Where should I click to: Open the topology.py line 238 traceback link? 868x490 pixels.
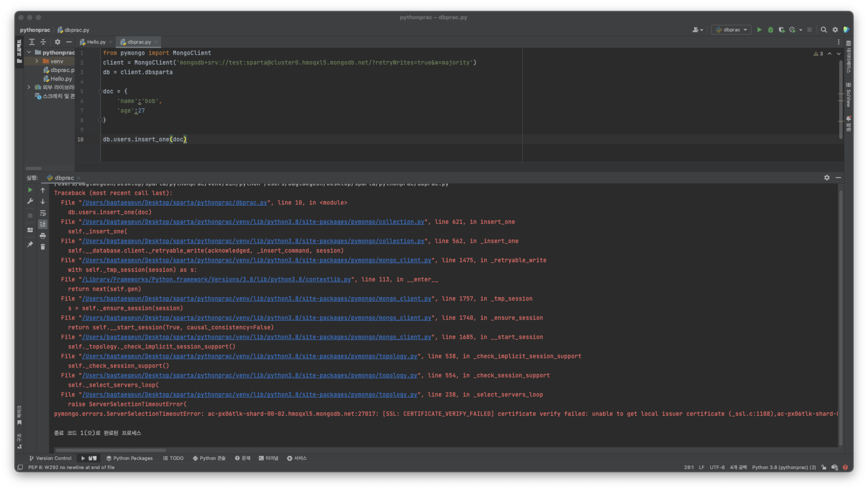tap(250, 394)
